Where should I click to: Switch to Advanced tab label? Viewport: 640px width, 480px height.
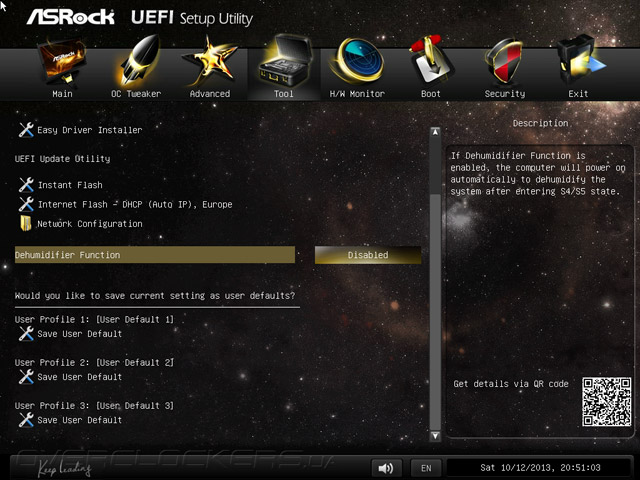click(x=210, y=94)
